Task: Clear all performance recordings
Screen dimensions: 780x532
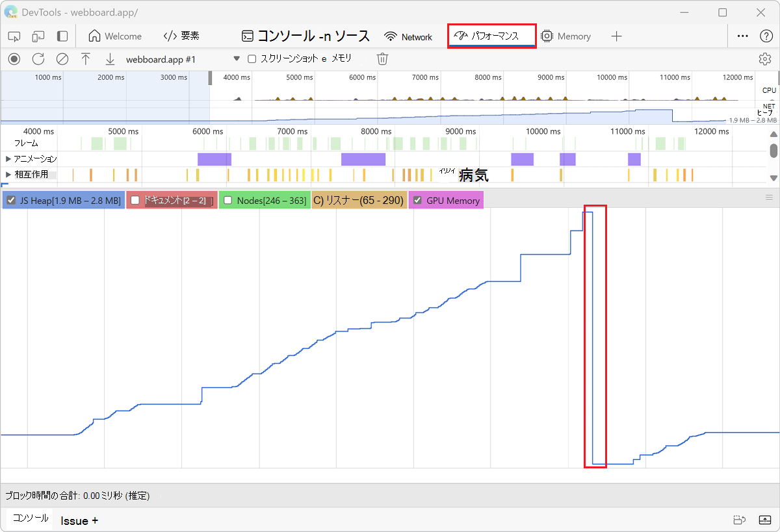Action: coord(61,58)
